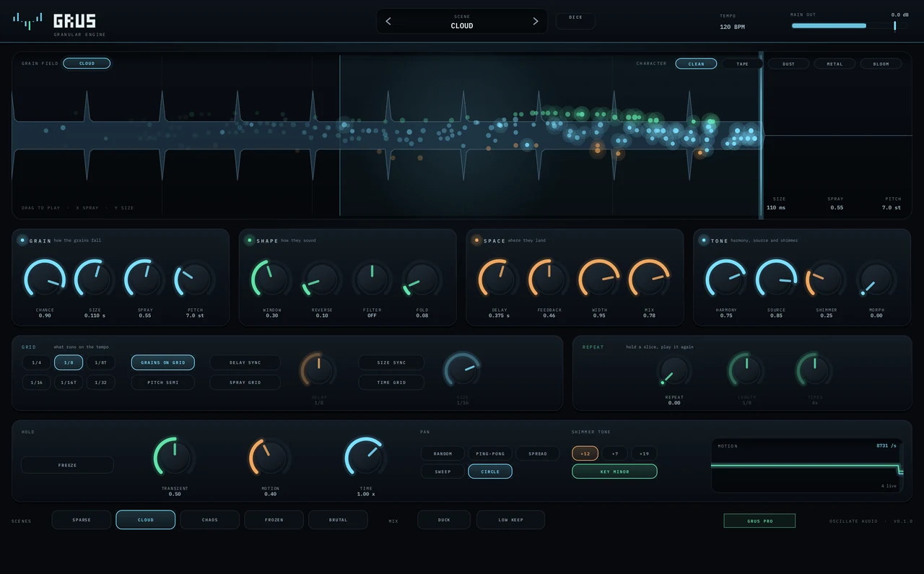
Task: Click the SPACE section indicator dot
Action: [x=476, y=240]
